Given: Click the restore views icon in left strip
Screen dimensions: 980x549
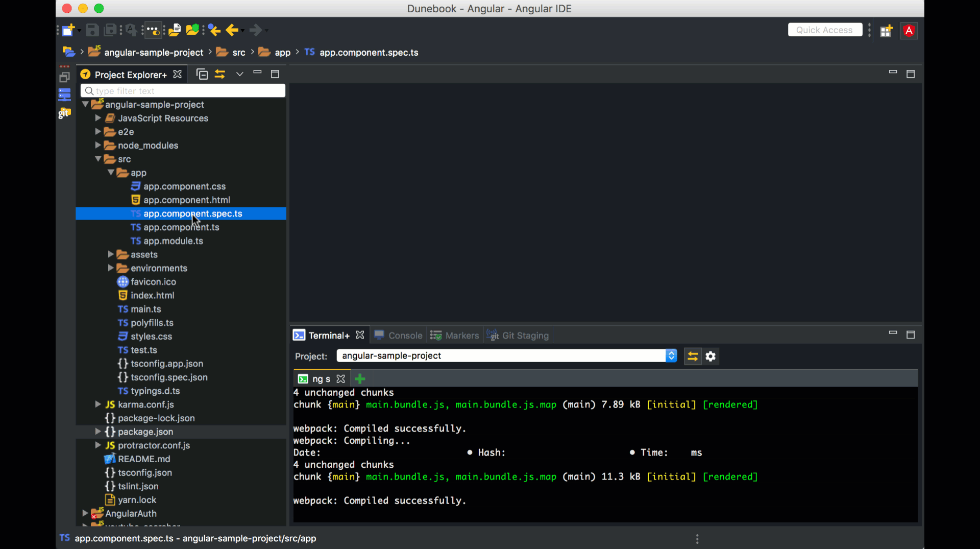Looking at the screenshot, I should (64, 78).
